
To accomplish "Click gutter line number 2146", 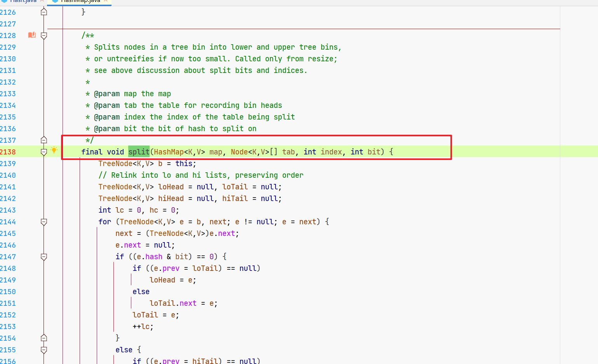I will coord(8,245).
